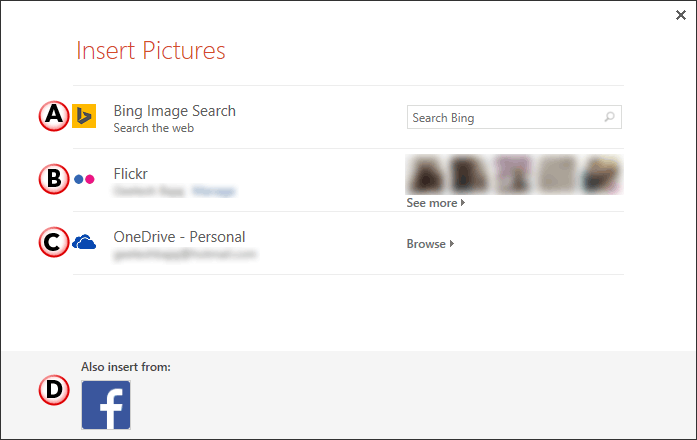Insert from Facebook icon
Image resolution: width=697 pixels, height=440 pixels.
[106, 405]
